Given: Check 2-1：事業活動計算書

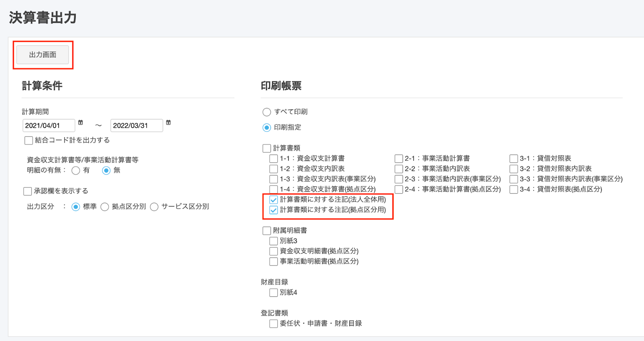Looking at the screenshot, I should coord(399,159).
